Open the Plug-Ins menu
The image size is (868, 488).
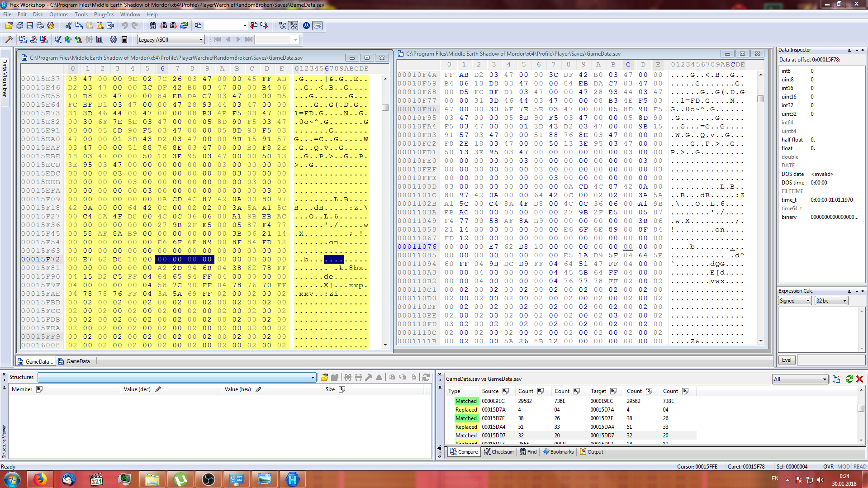[104, 14]
